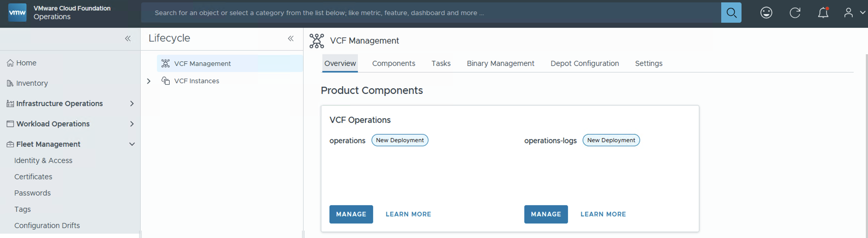The image size is (868, 238).
Task: Expand the VCF Instances tree node
Action: (148, 81)
